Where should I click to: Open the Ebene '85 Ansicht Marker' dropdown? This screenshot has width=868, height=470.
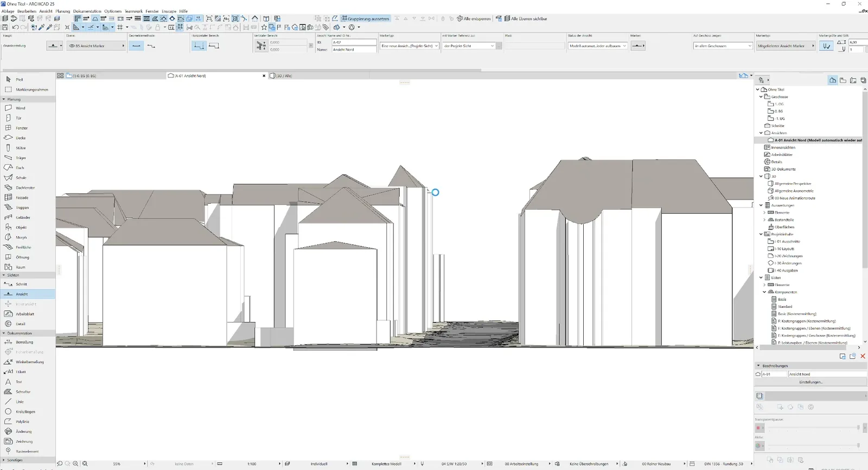(96, 46)
